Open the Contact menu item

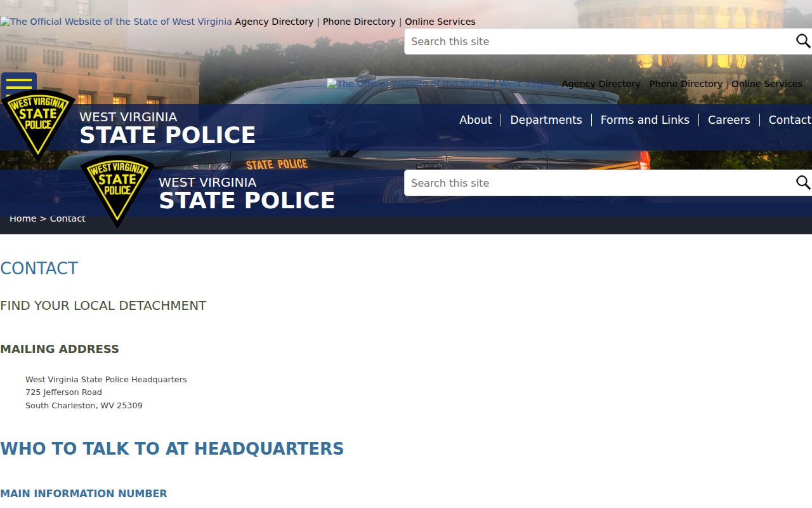tap(790, 120)
